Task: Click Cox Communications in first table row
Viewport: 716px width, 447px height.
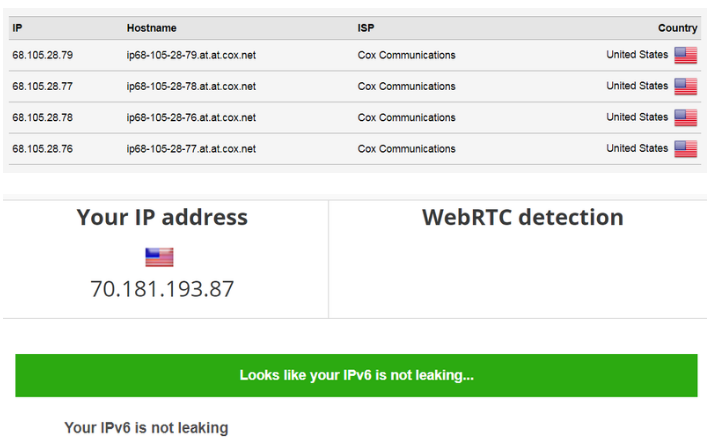Action: tap(406, 55)
